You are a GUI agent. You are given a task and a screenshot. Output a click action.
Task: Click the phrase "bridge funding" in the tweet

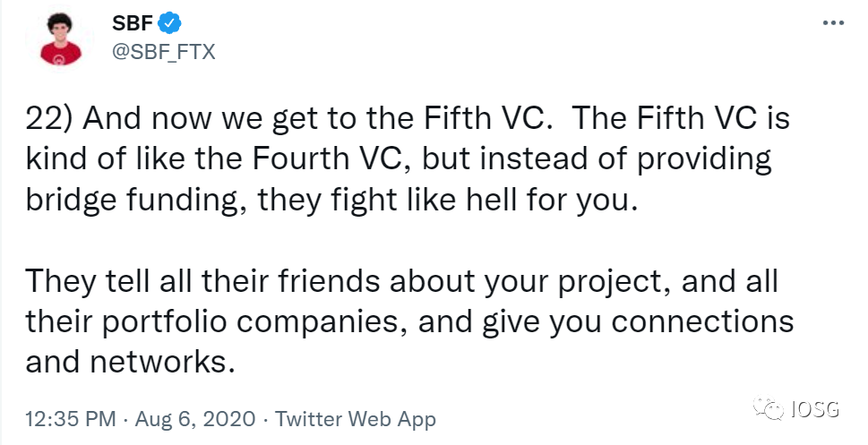132,201
